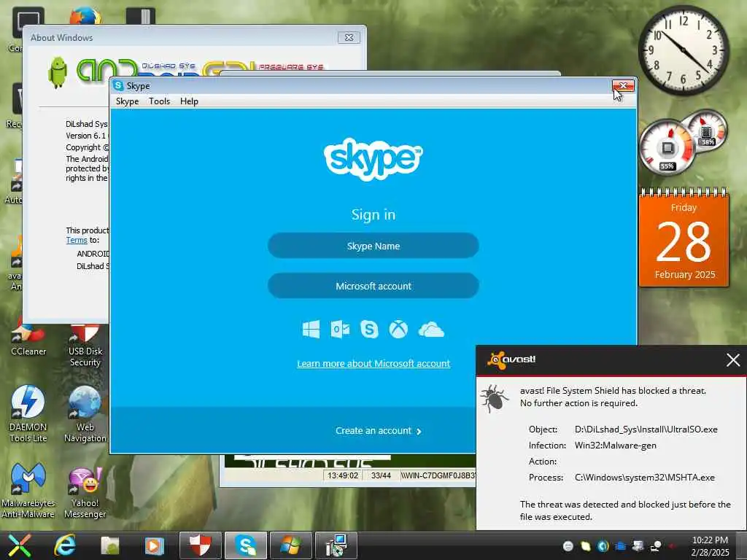Image resolution: width=747 pixels, height=560 pixels.
Task: Open the Android folder icon in taskbar
Action: coord(110,545)
